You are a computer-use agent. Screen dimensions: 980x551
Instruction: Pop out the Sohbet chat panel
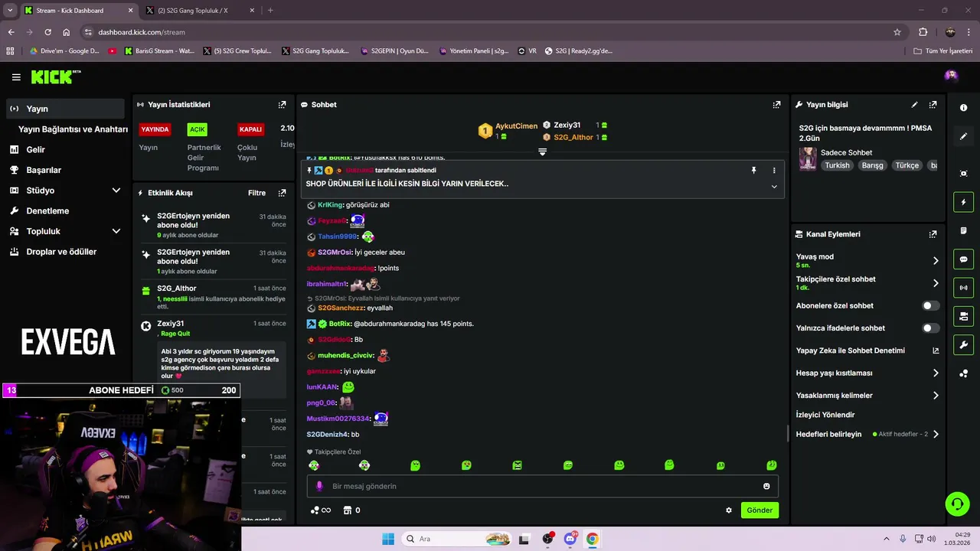coord(776,105)
